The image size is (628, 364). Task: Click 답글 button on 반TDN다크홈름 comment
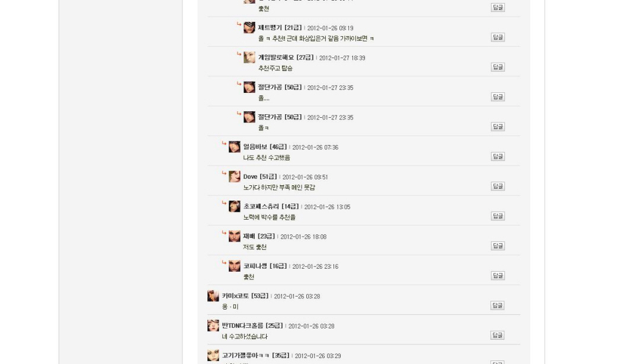pos(498,336)
